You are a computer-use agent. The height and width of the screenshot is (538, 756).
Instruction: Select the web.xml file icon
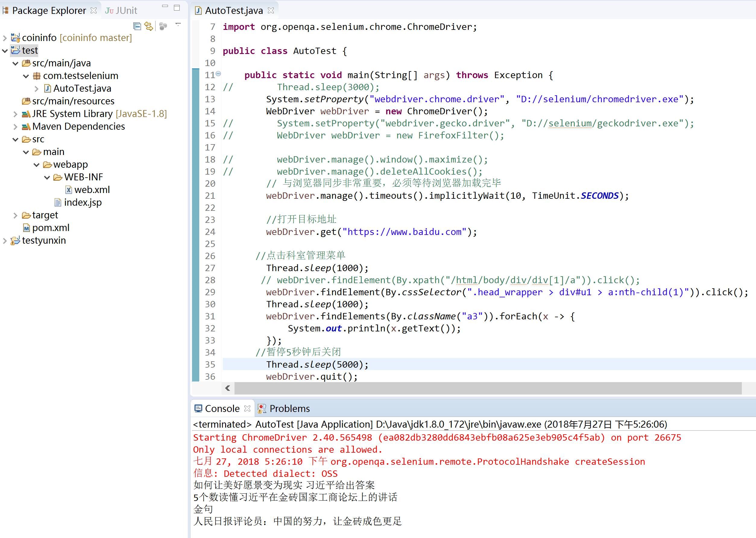coord(68,190)
